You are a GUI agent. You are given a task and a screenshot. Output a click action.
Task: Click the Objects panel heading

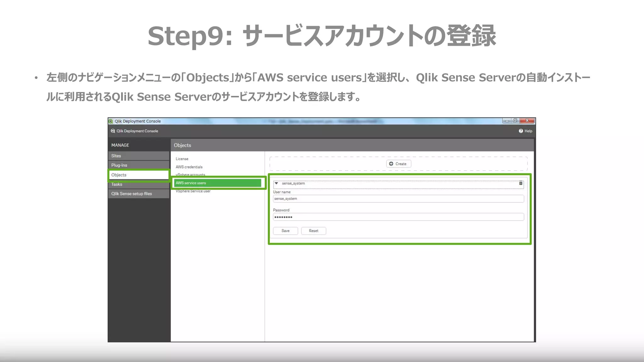tap(182, 145)
